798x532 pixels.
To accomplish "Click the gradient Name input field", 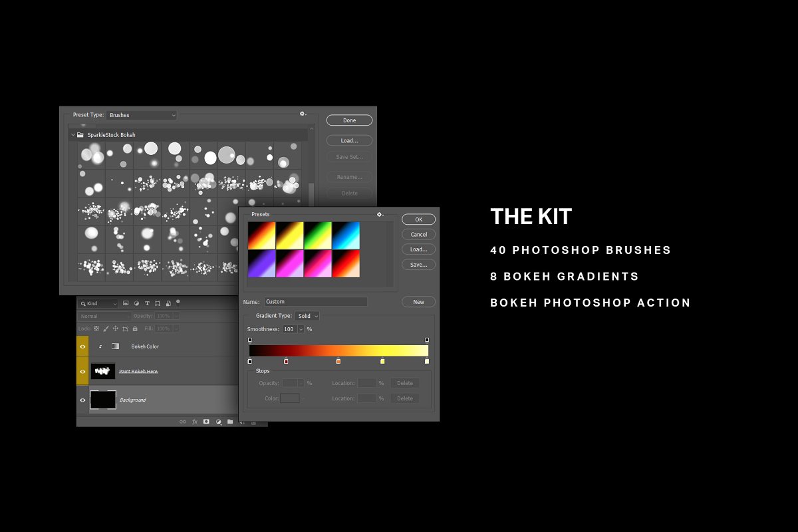I will [x=316, y=302].
